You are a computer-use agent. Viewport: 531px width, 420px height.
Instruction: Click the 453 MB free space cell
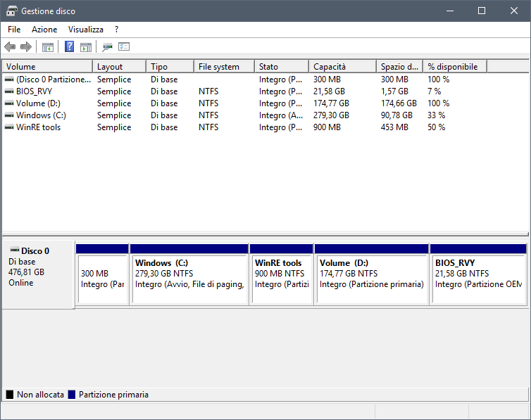click(x=394, y=127)
